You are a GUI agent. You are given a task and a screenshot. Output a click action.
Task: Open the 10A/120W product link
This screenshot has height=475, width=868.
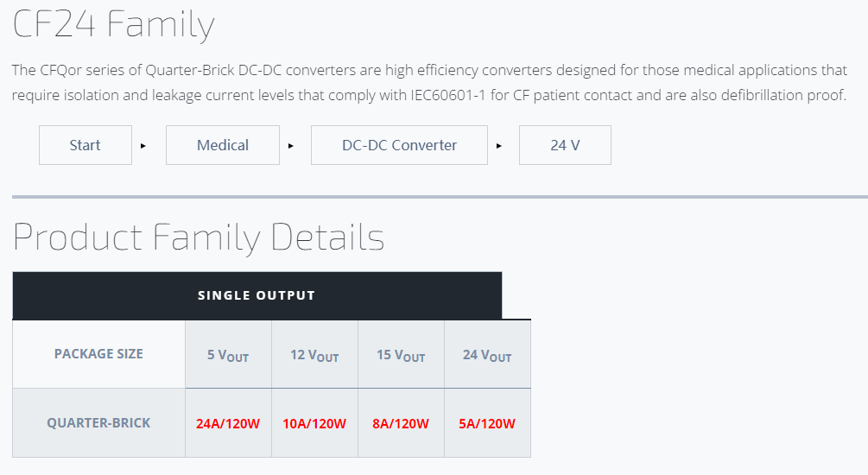314,423
